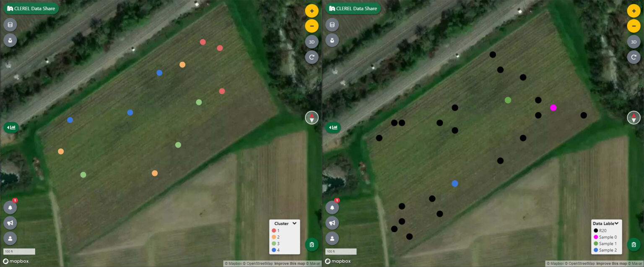Enable 3D view on the left map
644x267 pixels.
(312, 42)
